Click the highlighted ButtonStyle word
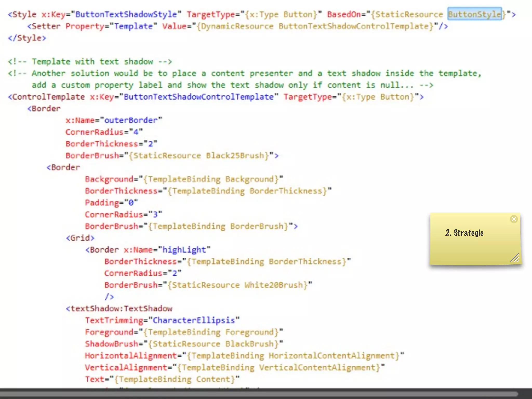This screenshot has width=532, height=399. pyautogui.click(x=474, y=14)
